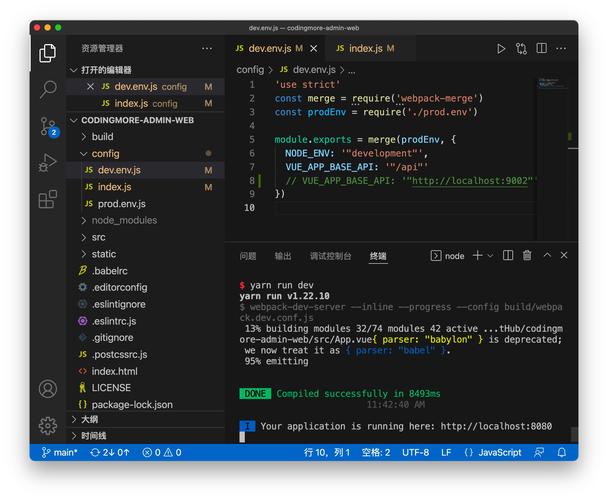Viewport: 608px width, 500px height.
Task: Open the Extensions view
Action: (x=48, y=199)
